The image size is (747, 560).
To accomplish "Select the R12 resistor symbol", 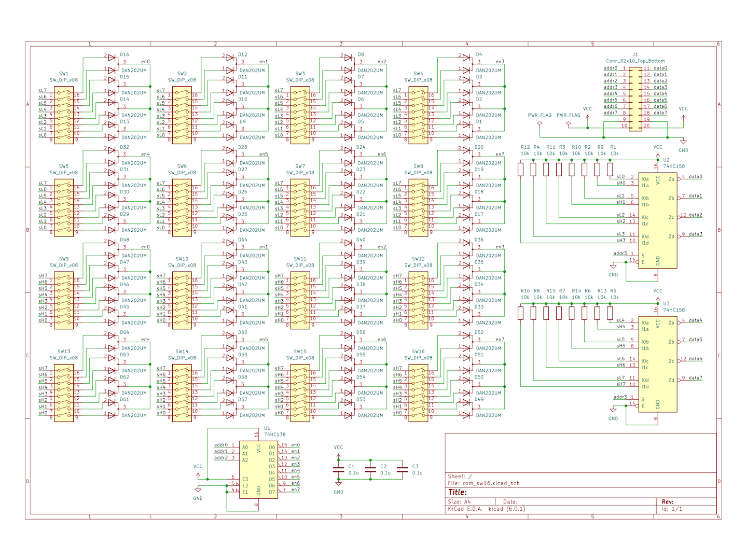I will tap(521, 170).
